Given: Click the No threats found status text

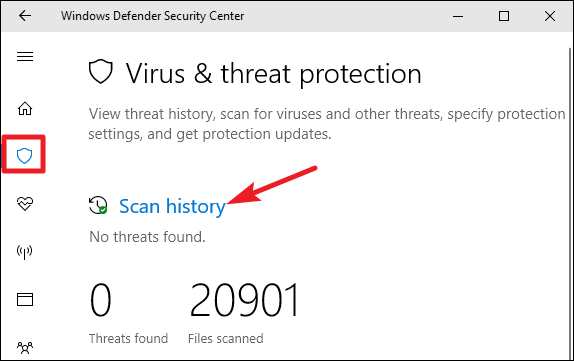Looking at the screenshot, I should [x=147, y=237].
